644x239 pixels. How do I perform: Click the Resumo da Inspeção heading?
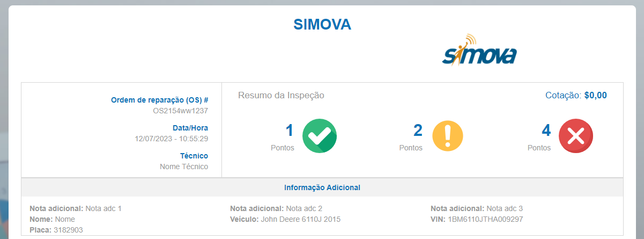(281, 96)
